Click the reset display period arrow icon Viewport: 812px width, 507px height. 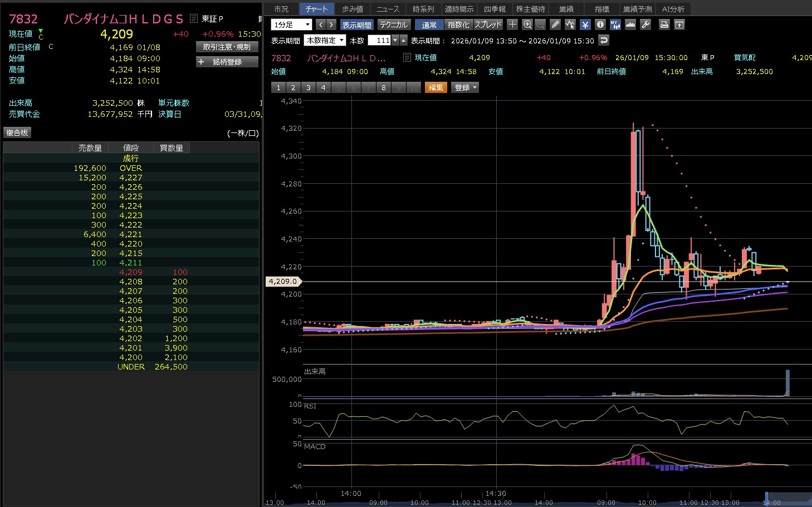604,40
